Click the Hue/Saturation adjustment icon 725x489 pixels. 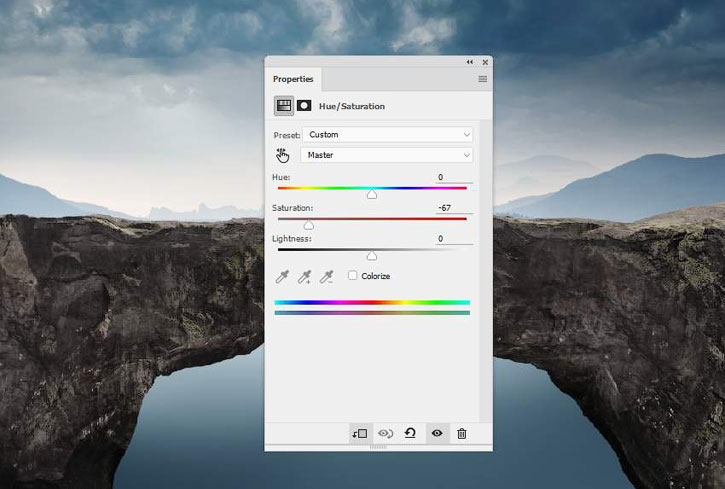pos(284,106)
